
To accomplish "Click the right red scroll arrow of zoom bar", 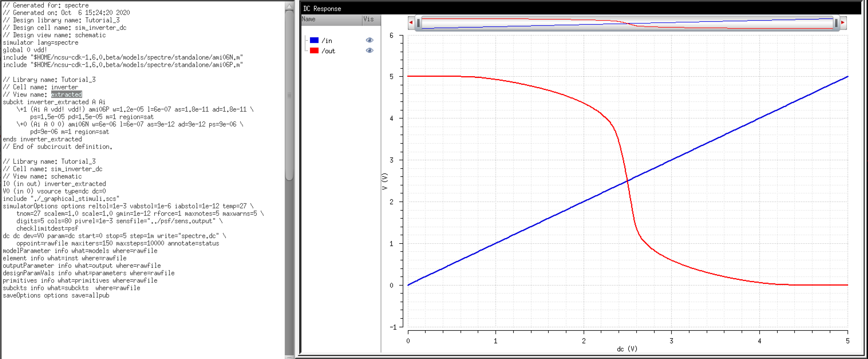I will (x=843, y=22).
